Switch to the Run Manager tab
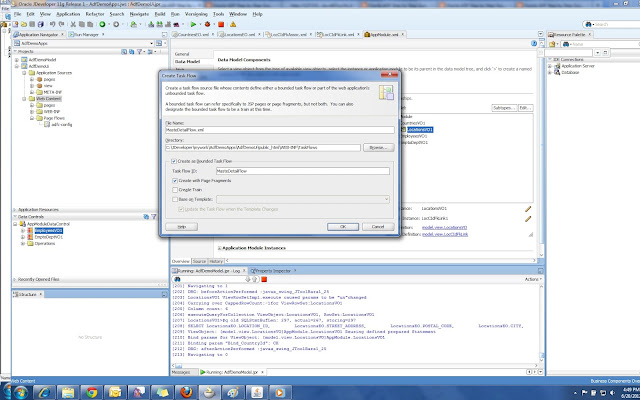 [x=86, y=35]
